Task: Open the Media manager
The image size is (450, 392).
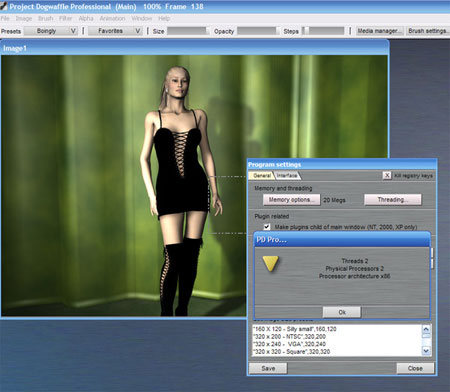Action: [x=380, y=31]
